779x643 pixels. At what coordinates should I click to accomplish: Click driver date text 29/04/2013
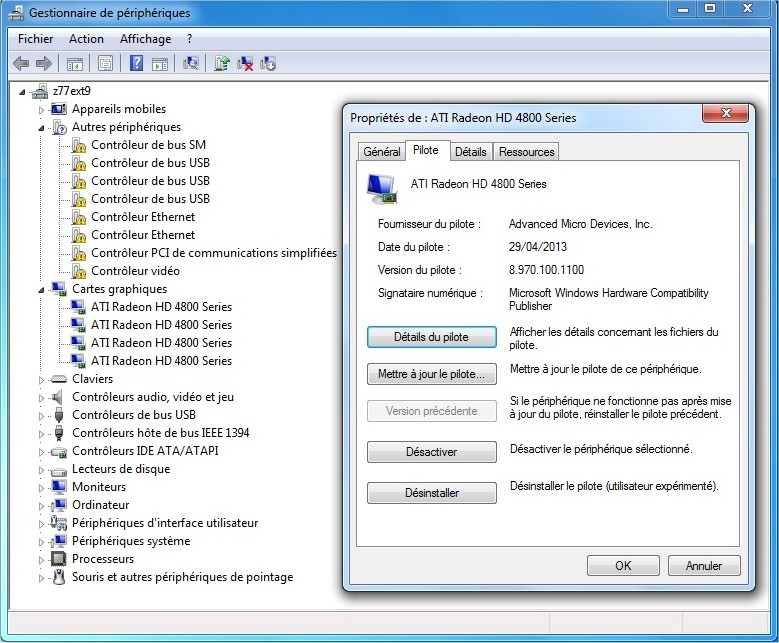pyautogui.click(x=538, y=247)
